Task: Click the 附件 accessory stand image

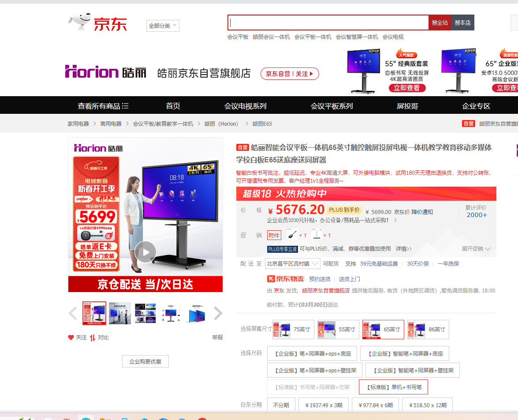Action: (x=317, y=234)
